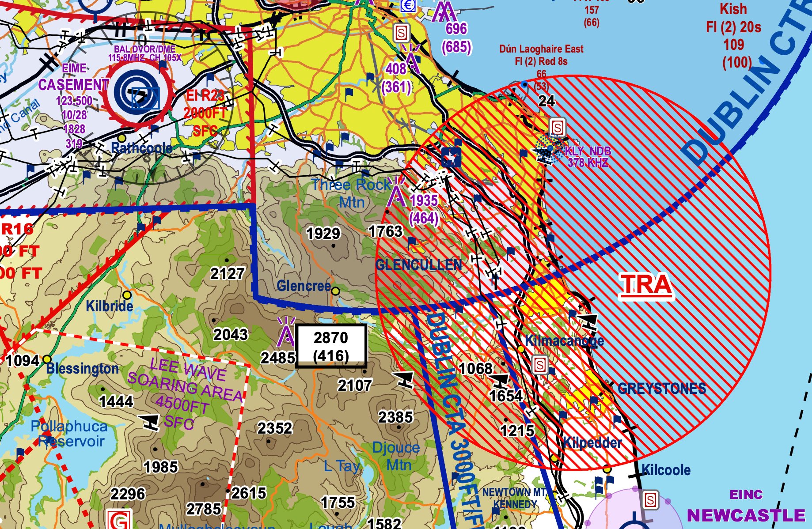Select the boxed S symbol below Kilmacanogue
The height and width of the screenshot is (529, 812).
point(540,365)
